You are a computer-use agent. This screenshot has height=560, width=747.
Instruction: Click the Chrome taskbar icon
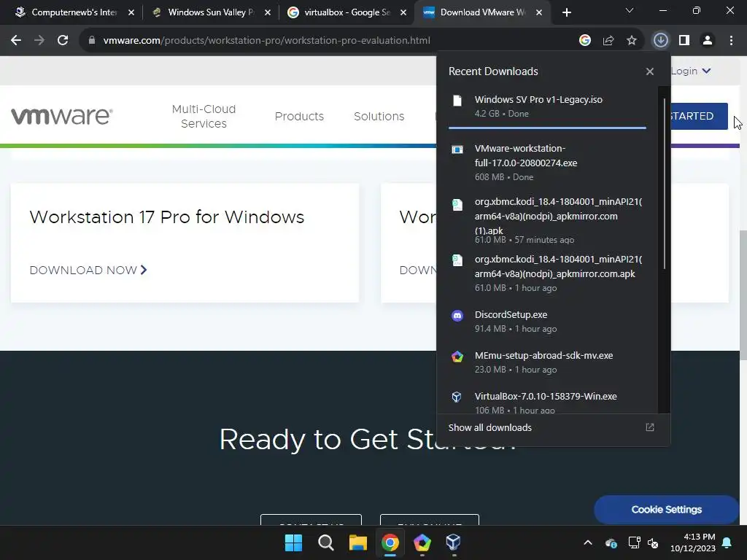point(390,542)
